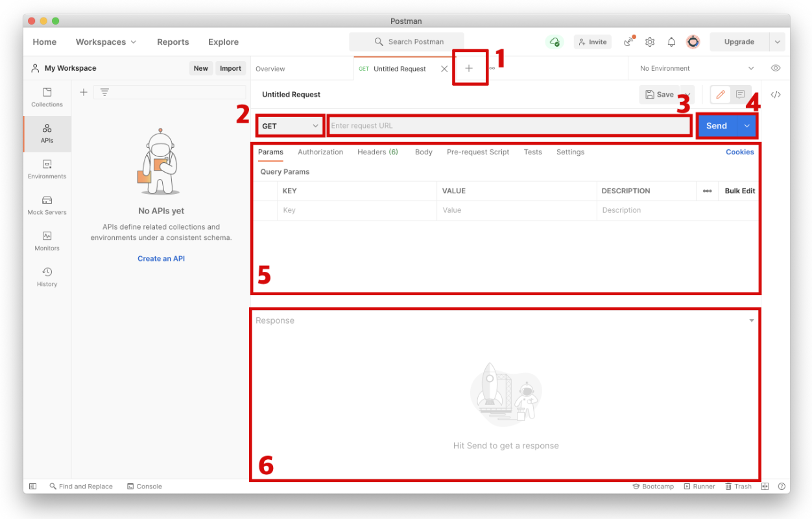Image resolution: width=812 pixels, height=519 pixels.
Task: Toggle the sidebar icon in status bar
Action: (33, 486)
